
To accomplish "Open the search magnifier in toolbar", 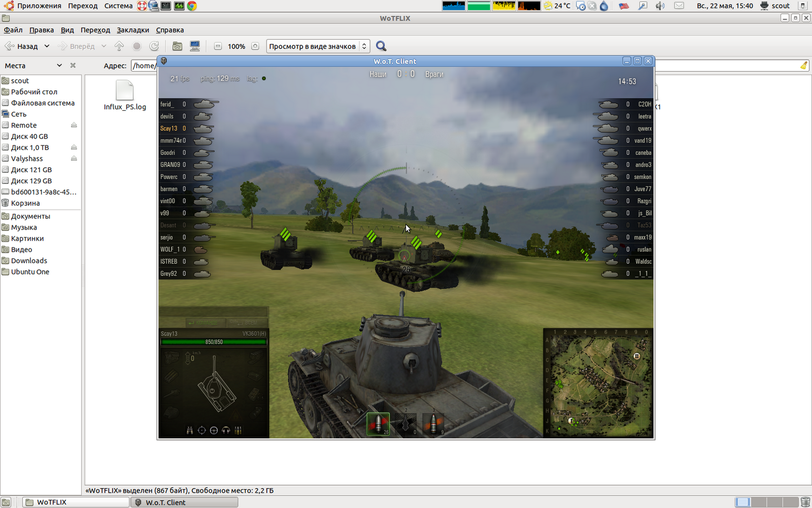I will (381, 46).
